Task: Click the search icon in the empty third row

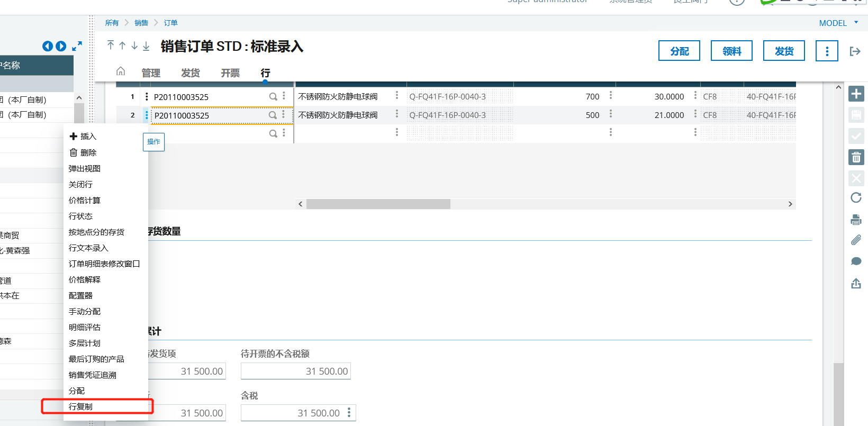Action: pos(273,134)
